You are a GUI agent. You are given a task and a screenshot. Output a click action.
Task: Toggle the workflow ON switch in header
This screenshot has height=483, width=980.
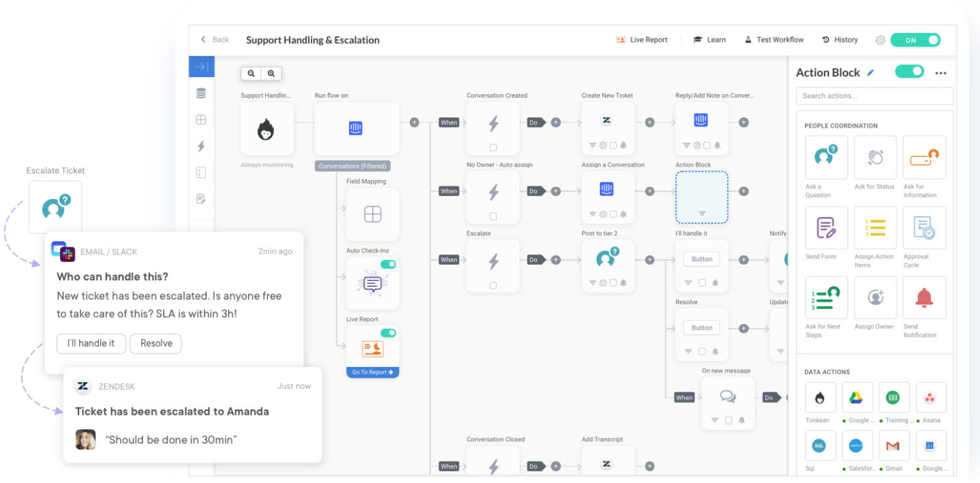click(x=915, y=40)
